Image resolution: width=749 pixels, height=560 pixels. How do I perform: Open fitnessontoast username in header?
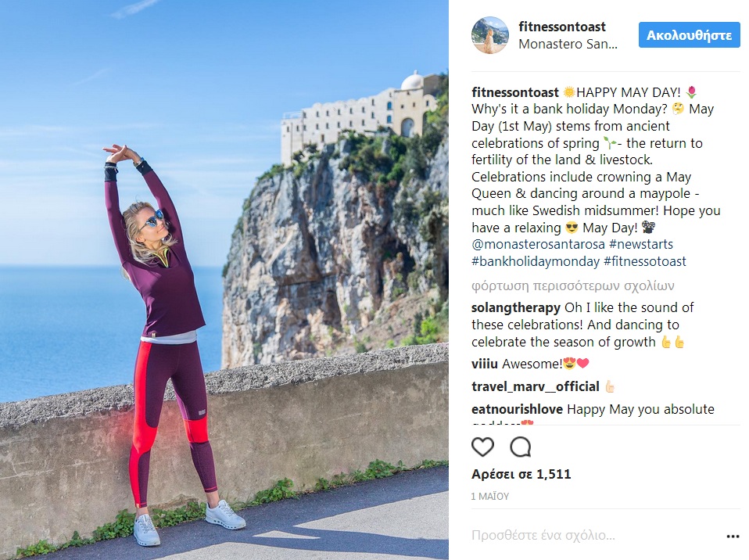(x=561, y=27)
